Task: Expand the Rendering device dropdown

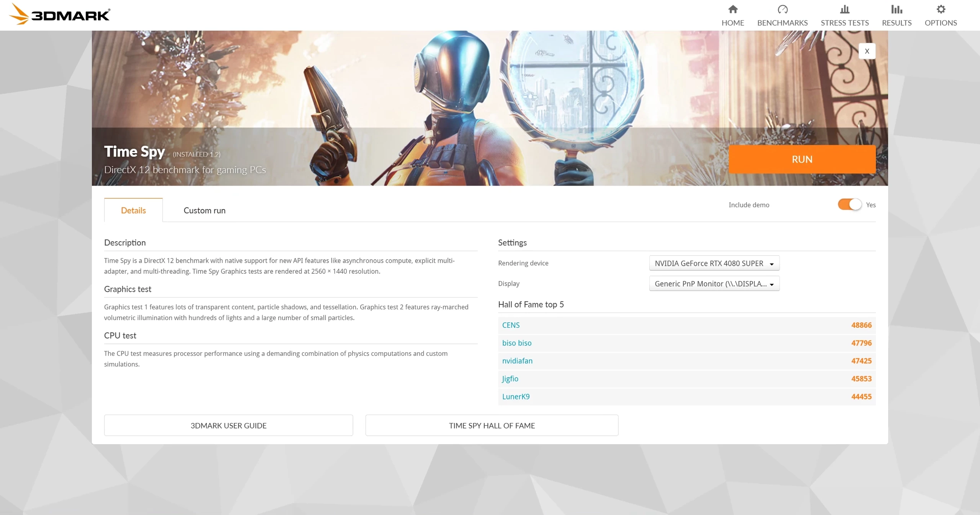Action: click(714, 263)
